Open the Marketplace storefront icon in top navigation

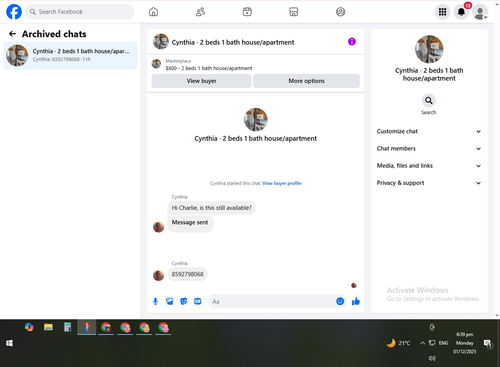pyautogui.click(x=294, y=12)
